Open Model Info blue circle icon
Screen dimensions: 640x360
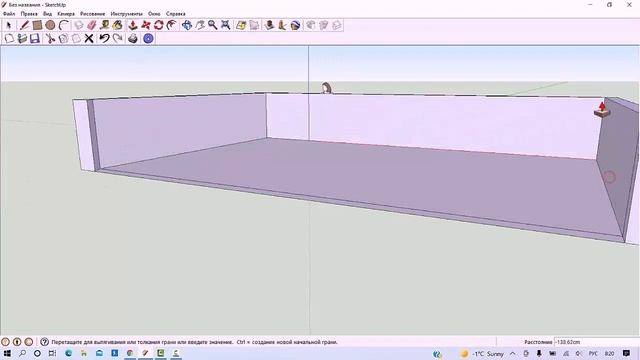149,38
